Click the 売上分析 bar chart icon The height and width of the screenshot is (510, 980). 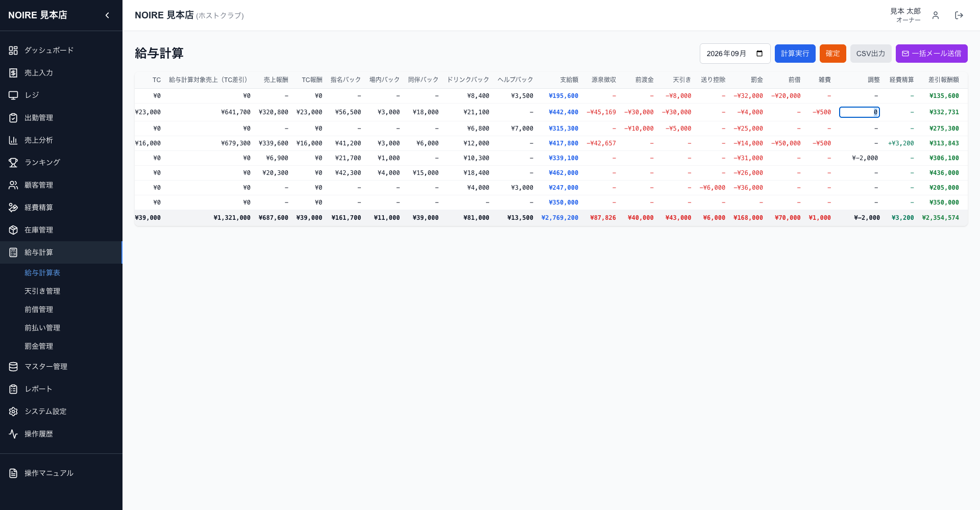[13, 140]
